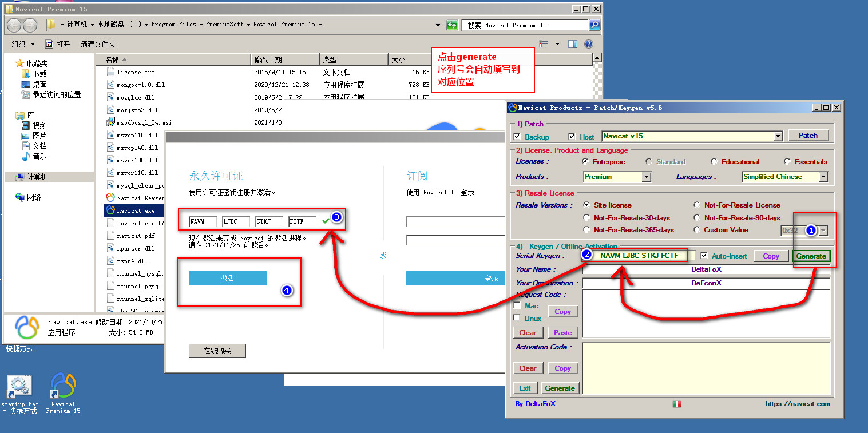Toggle the preview pane icon
868x433 pixels.
tap(572, 44)
